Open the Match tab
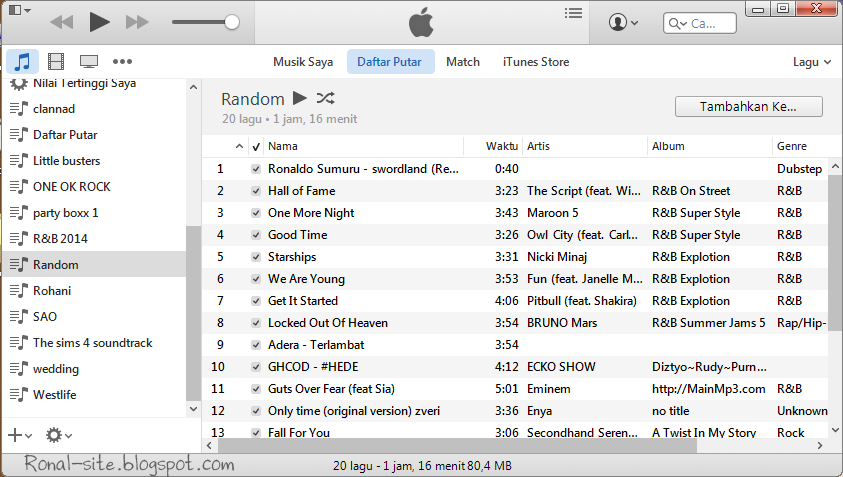Screen dimensions: 843x477 coord(463,62)
